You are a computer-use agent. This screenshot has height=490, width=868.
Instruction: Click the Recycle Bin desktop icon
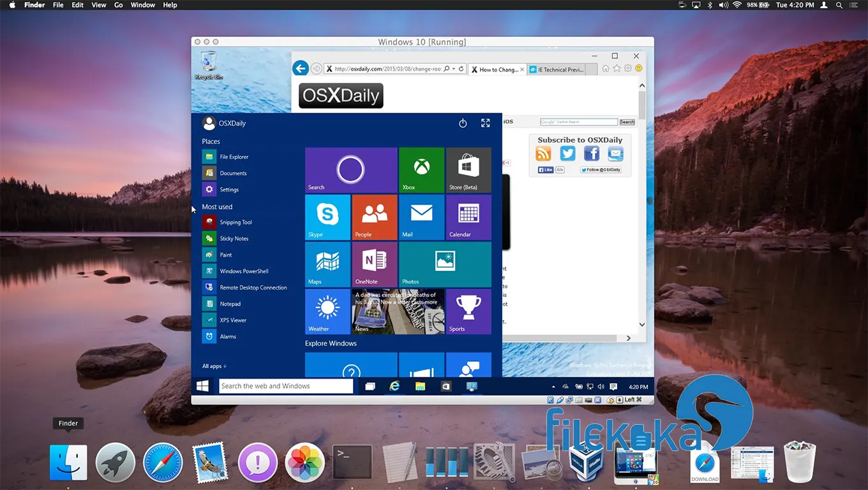click(x=209, y=66)
